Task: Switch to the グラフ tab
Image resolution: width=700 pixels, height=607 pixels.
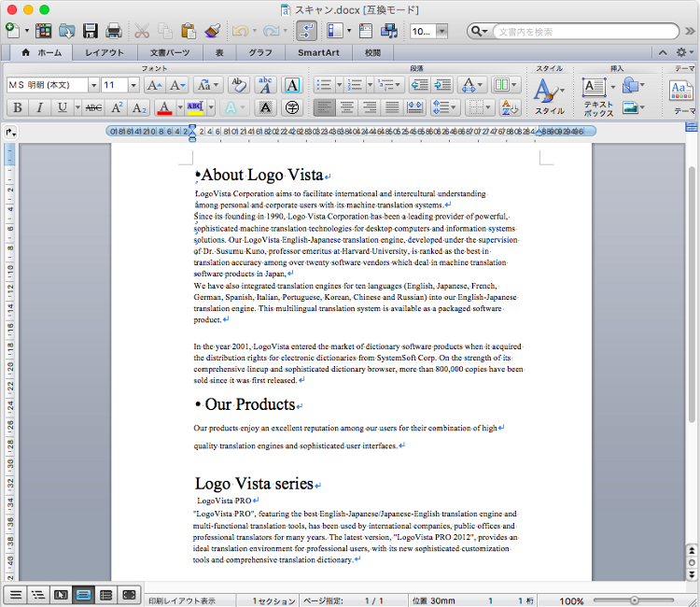Action: point(260,52)
